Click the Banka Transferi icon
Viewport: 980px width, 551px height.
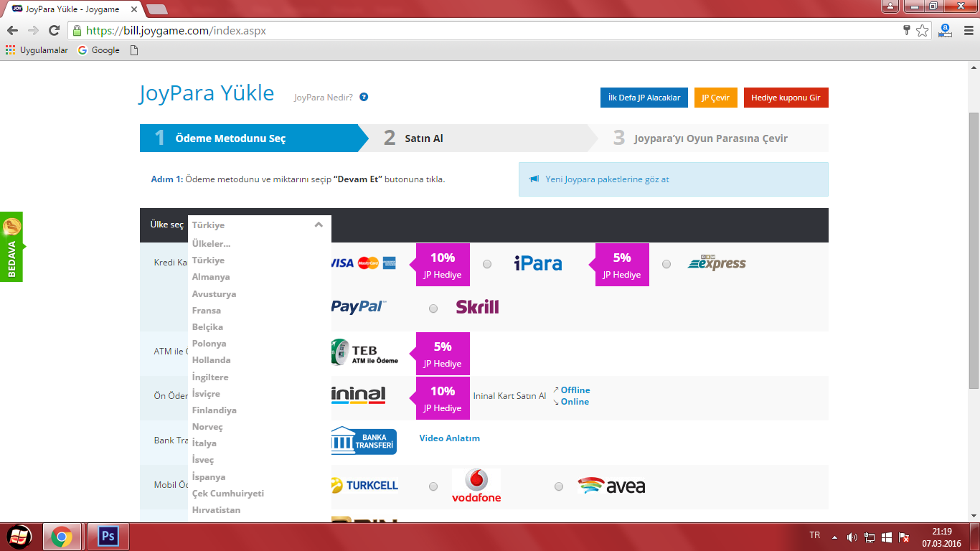point(364,441)
